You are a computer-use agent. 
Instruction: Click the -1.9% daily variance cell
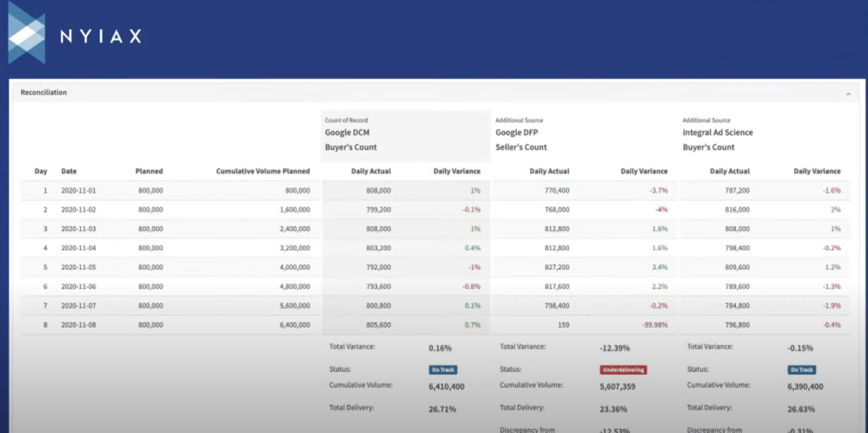(x=831, y=306)
